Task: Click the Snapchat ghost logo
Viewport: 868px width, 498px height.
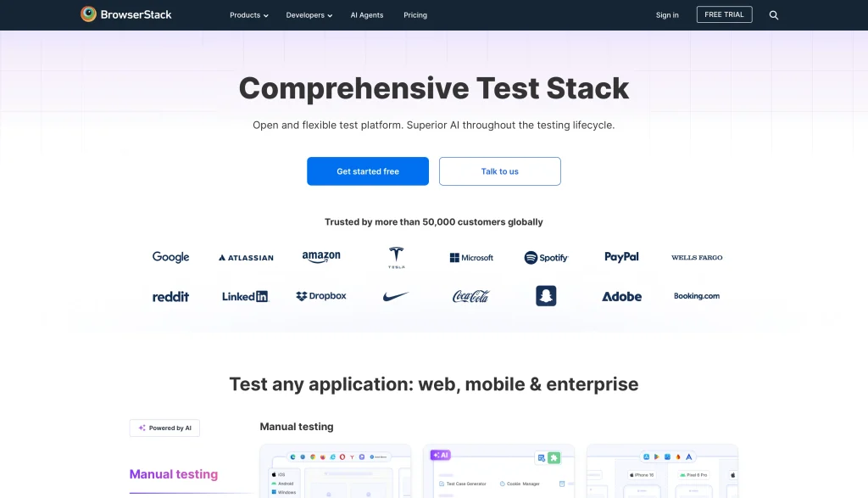Action: 546,295
